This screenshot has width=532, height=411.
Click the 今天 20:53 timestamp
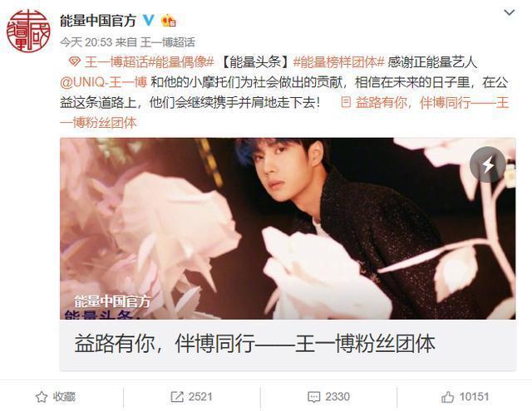(x=86, y=42)
